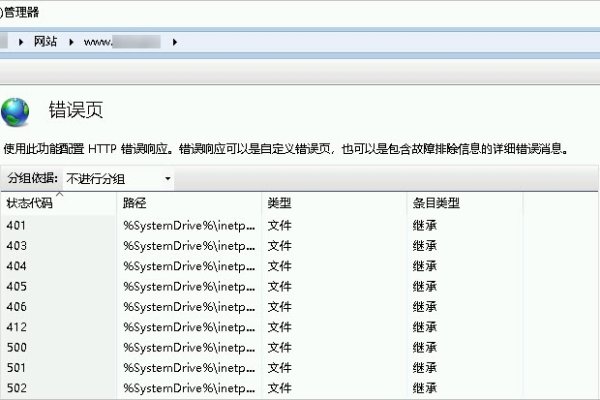Select the www site breadcrumb item
Image resolution: width=600 pixels, height=400 pixels.
pyautogui.click(x=122, y=42)
